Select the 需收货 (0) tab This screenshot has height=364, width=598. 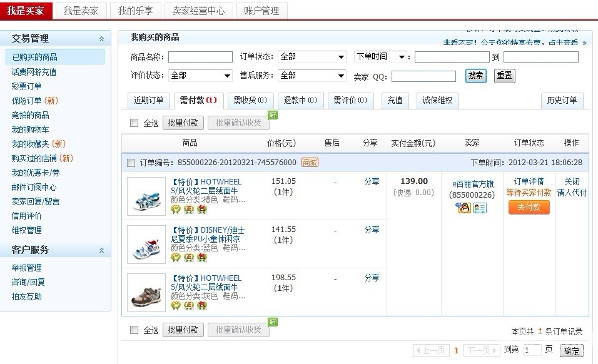point(250,100)
